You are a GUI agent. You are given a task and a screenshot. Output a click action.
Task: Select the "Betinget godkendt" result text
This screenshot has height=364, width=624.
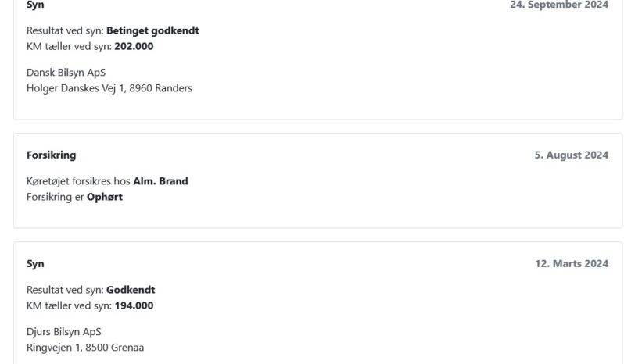[152, 31]
